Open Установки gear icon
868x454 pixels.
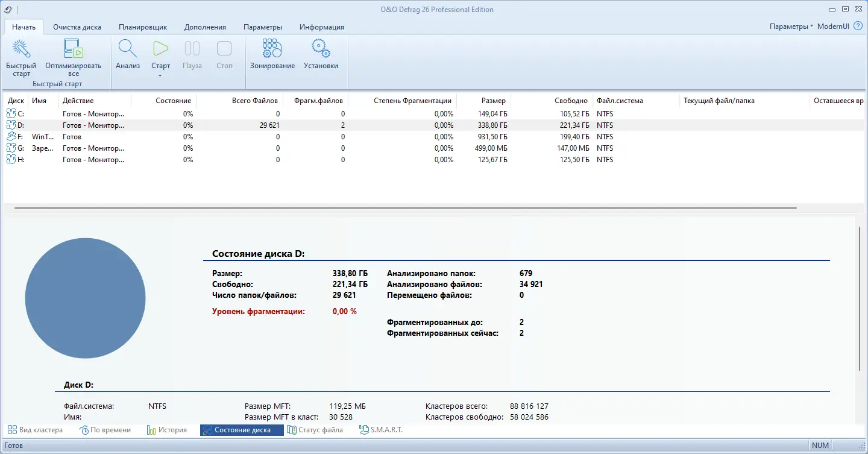pyautogui.click(x=321, y=49)
